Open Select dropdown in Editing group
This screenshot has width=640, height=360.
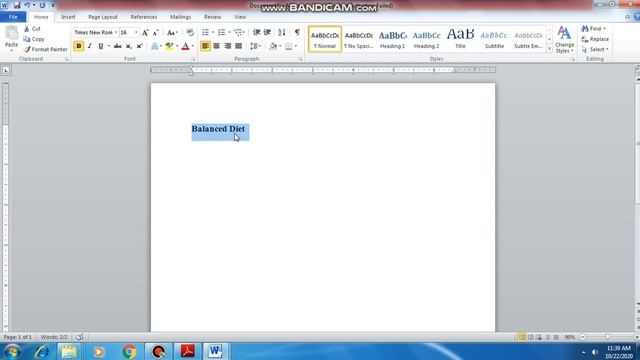coord(596,49)
